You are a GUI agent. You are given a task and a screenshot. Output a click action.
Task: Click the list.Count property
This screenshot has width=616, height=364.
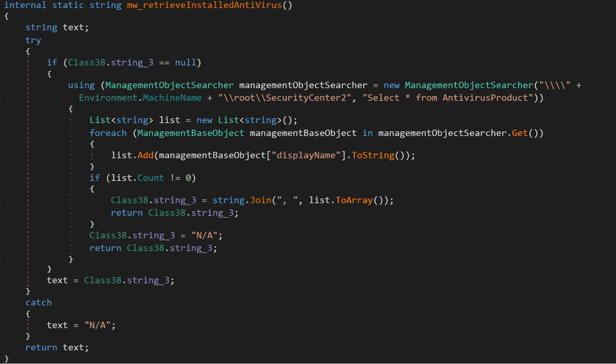150,178
